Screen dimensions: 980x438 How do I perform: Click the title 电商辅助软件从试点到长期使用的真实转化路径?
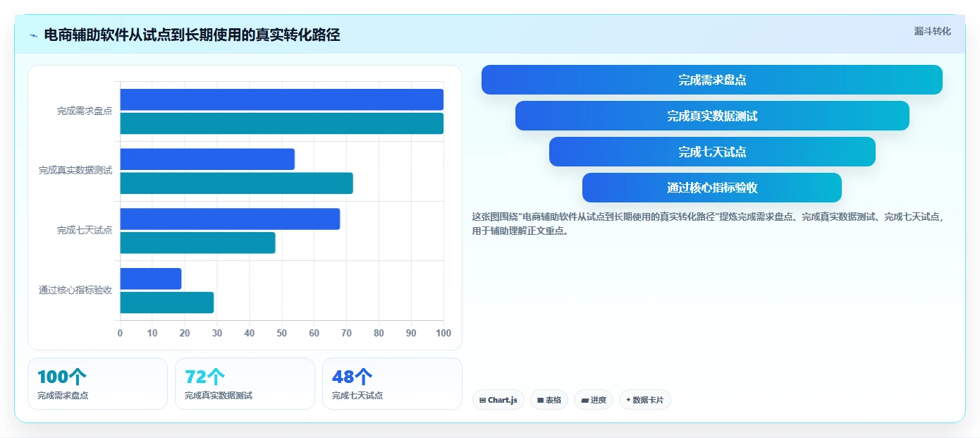pyautogui.click(x=192, y=35)
